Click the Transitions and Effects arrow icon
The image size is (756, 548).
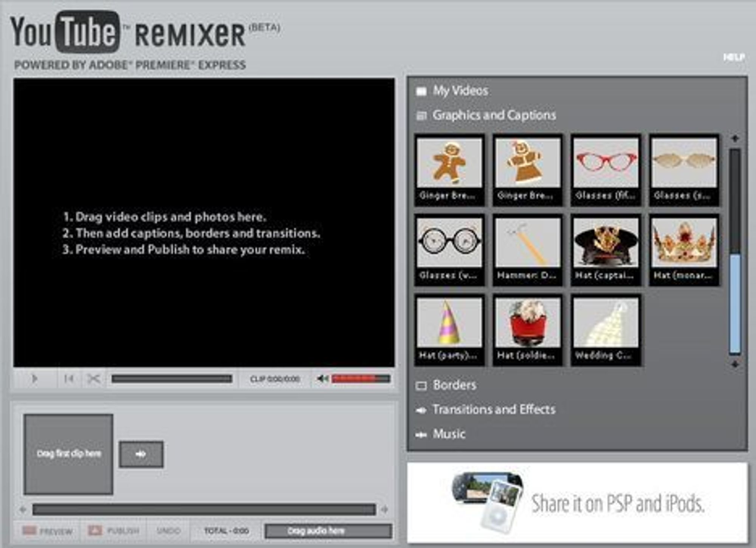click(x=421, y=410)
